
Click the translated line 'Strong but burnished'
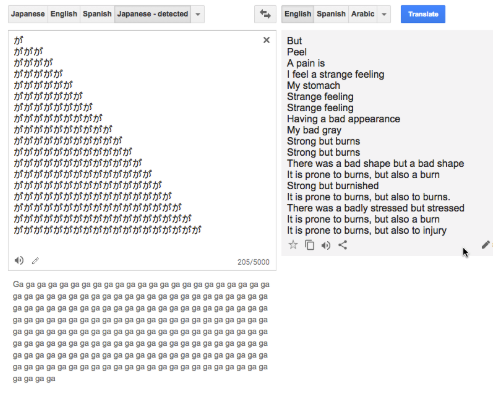coord(333,186)
